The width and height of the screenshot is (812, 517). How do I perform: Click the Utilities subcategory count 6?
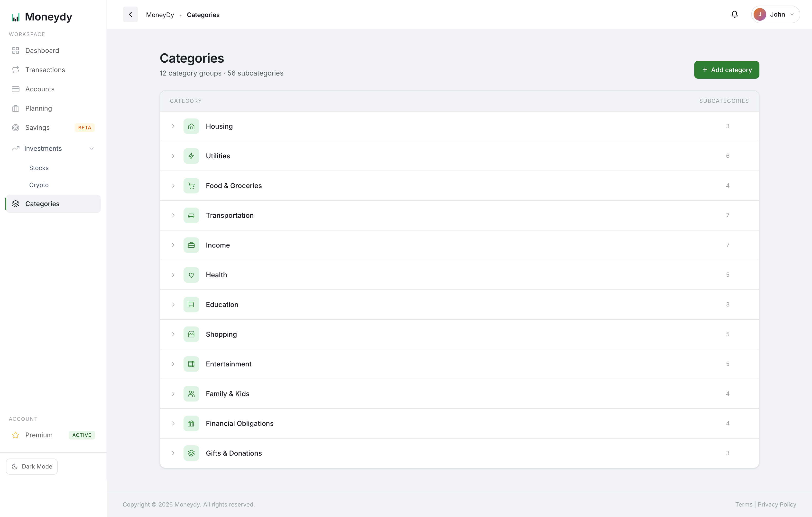pos(728,156)
